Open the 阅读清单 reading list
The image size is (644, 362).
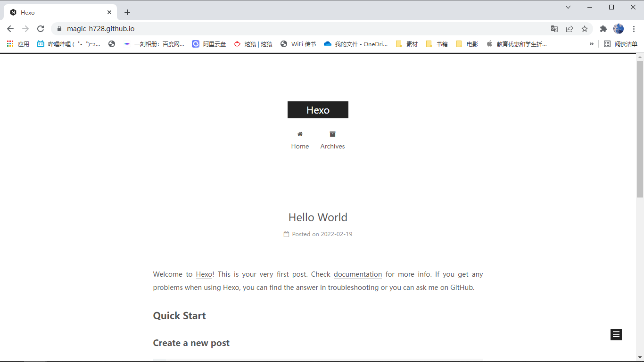[621, 44]
